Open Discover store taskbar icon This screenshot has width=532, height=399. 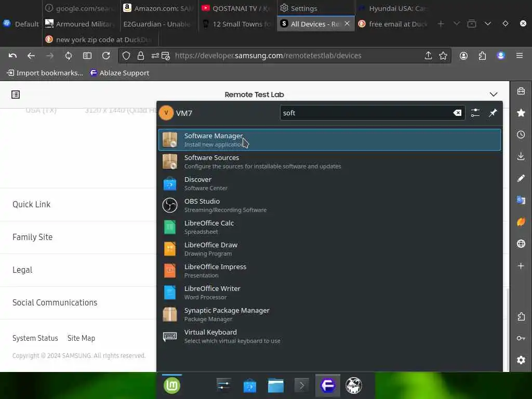pos(250,386)
